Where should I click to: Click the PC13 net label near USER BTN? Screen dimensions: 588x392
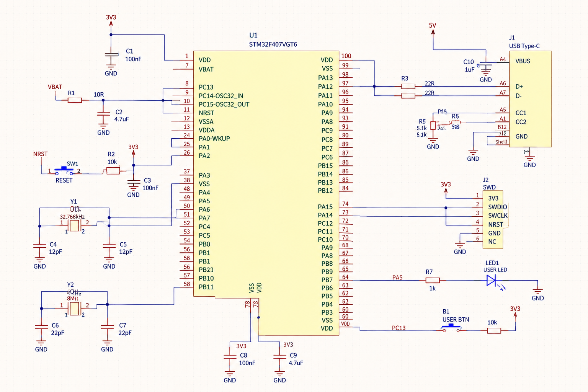click(399, 328)
